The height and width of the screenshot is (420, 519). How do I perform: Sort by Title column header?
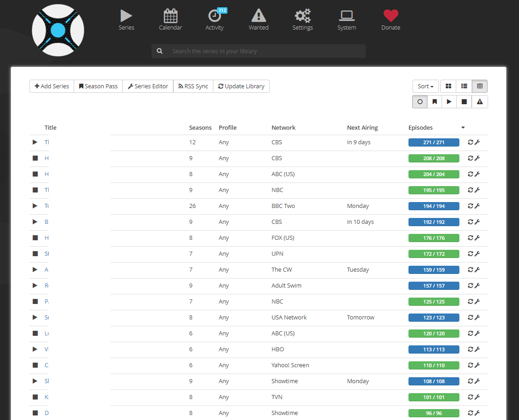tap(50, 127)
